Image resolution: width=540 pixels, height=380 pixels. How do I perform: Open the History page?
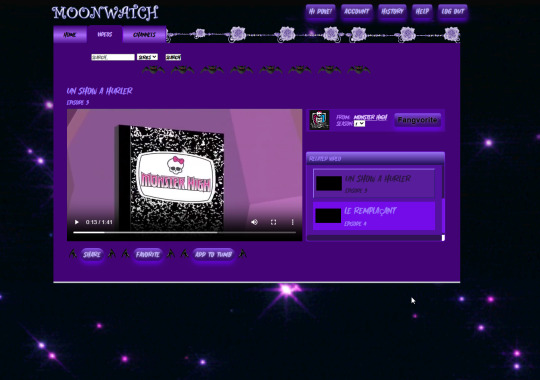(392, 11)
